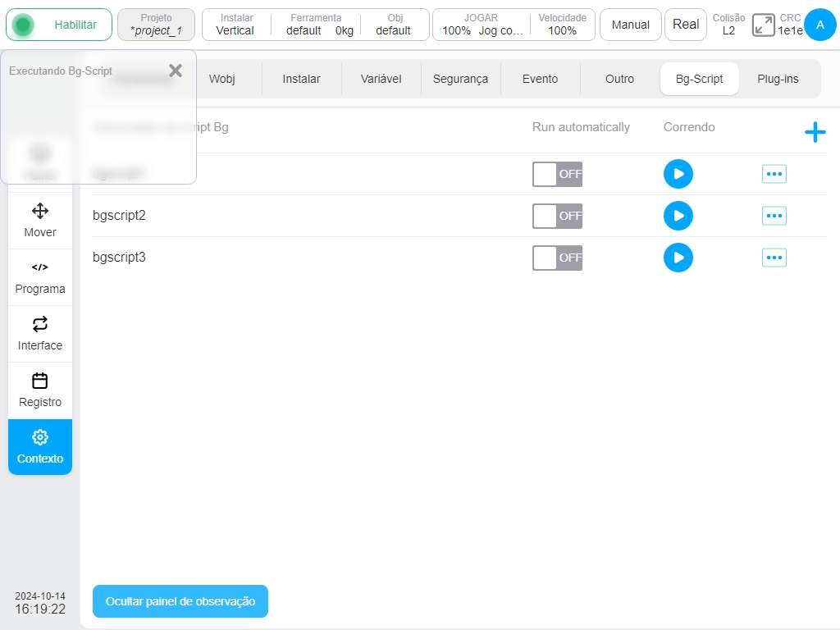Open the Colisão L2 collision setting
Viewport: 840px width, 630px height.
(728, 25)
